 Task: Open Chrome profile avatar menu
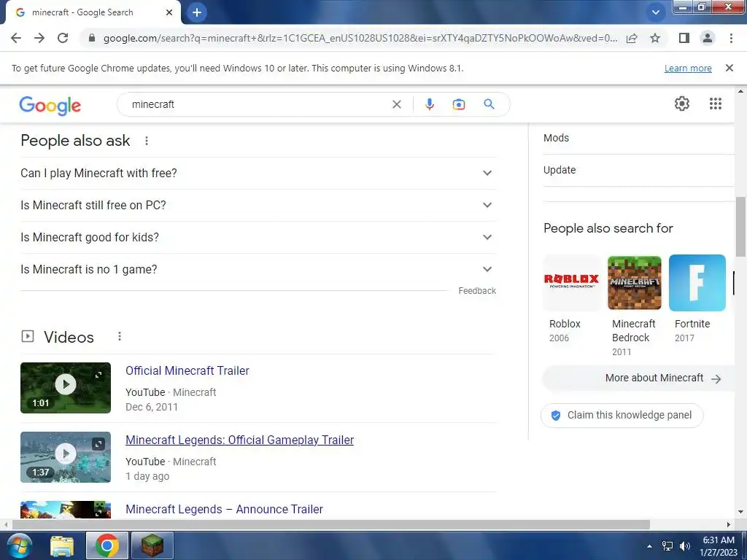(x=708, y=38)
